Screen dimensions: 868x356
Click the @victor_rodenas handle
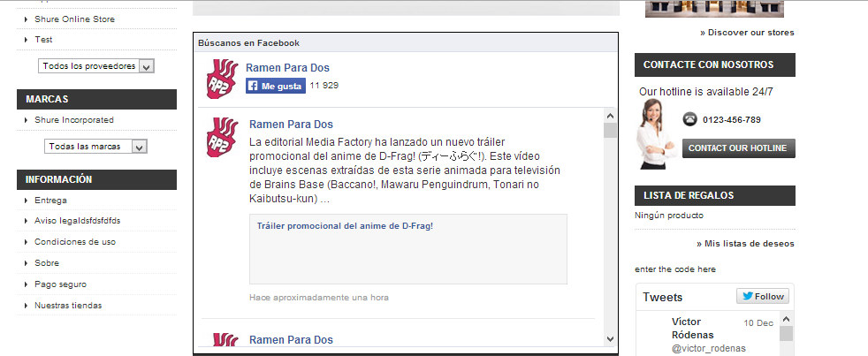709,348
